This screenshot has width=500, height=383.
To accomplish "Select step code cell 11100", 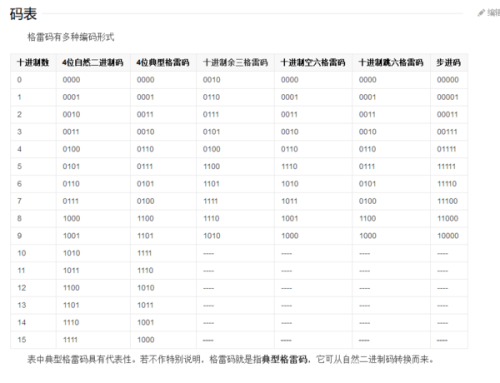I will [448, 201].
